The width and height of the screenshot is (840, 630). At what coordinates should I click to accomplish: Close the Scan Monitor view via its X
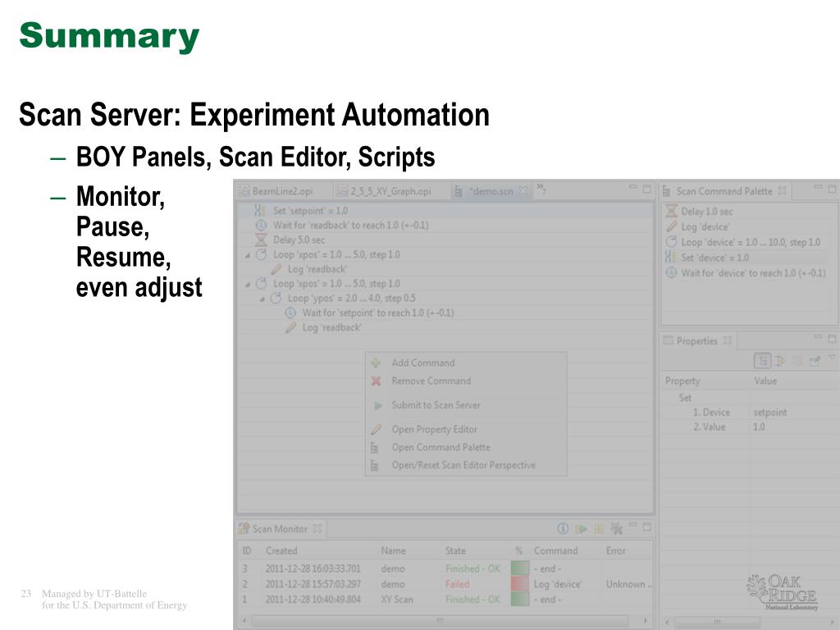coord(317,528)
